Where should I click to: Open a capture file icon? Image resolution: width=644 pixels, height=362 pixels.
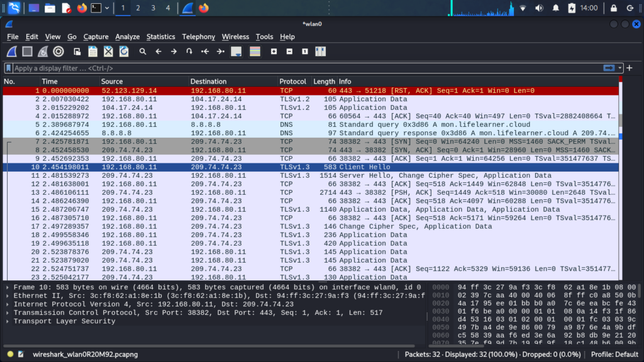point(77,52)
